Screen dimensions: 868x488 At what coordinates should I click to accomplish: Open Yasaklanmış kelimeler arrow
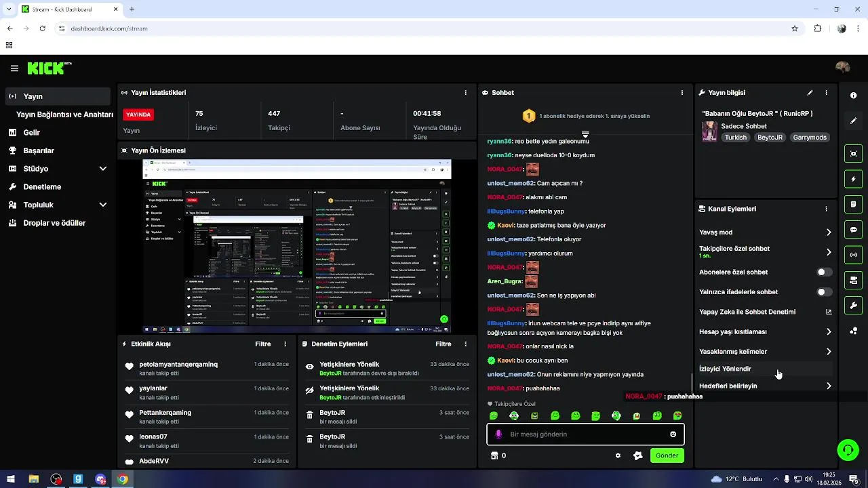(x=829, y=352)
